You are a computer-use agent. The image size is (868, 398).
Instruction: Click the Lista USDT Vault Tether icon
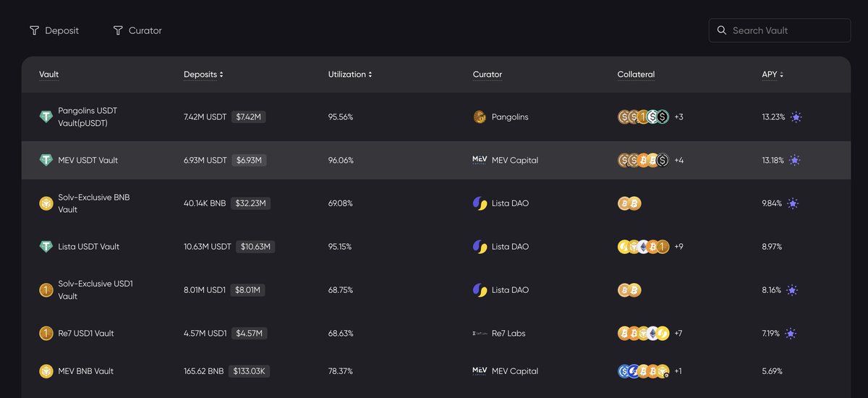point(46,247)
